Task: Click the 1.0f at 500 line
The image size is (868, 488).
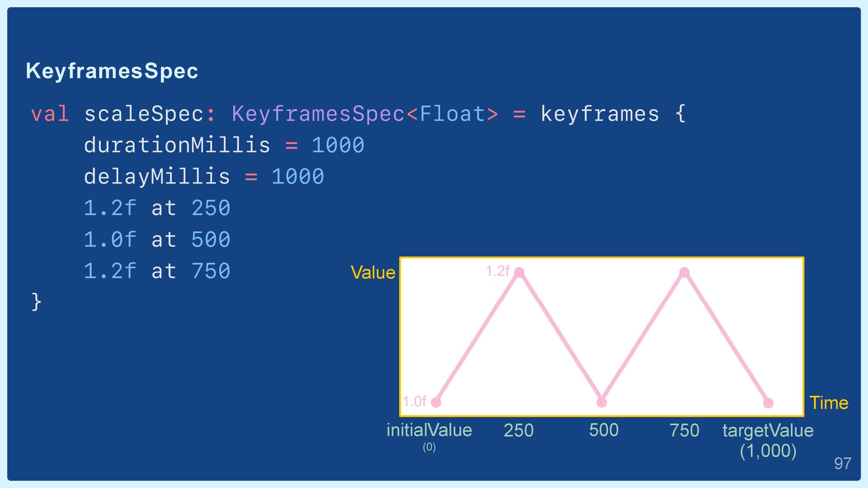Action: click(157, 239)
